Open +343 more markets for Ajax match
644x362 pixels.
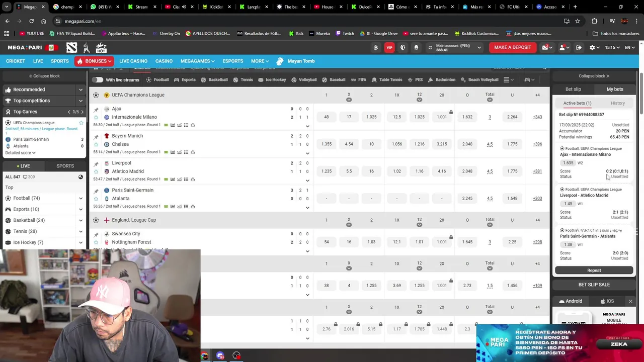coord(537,117)
